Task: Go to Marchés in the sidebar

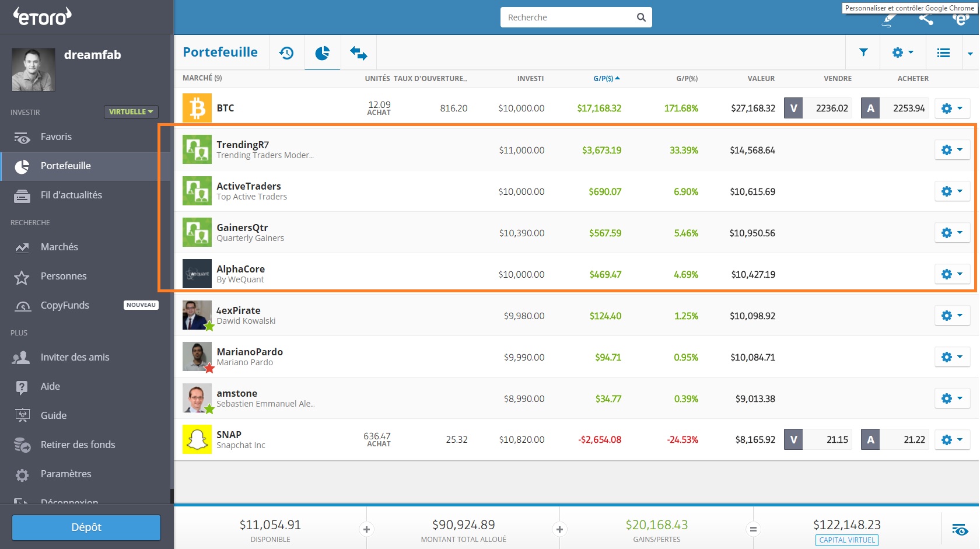Action: 59,247
